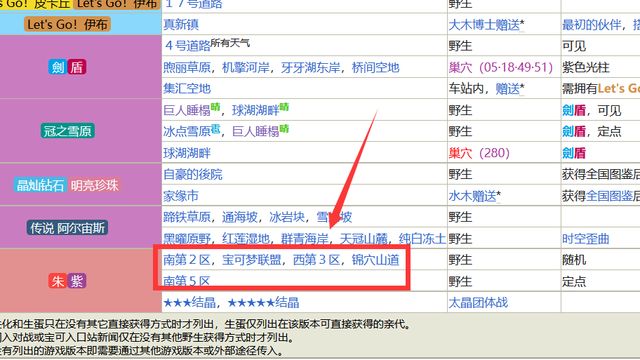The width and height of the screenshot is (640, 360).
Task: Open the 煦丽草原 link
Action: pos(187,67)
